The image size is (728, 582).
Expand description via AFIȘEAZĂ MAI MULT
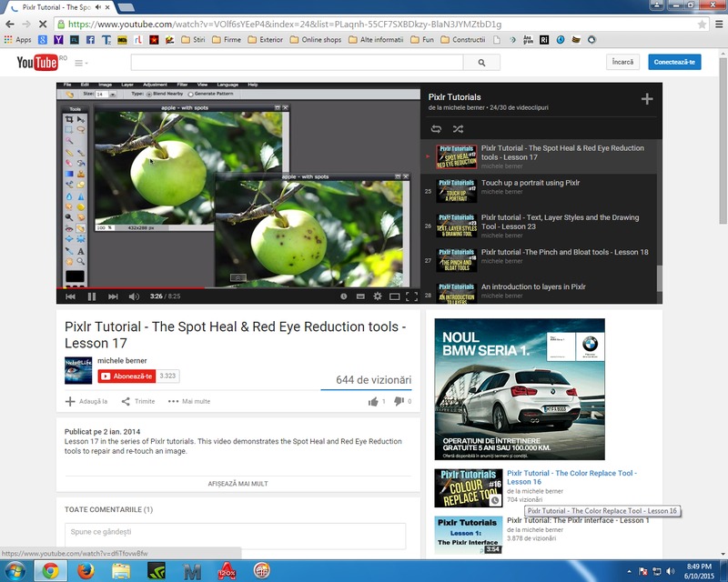[x=238, y=484]
